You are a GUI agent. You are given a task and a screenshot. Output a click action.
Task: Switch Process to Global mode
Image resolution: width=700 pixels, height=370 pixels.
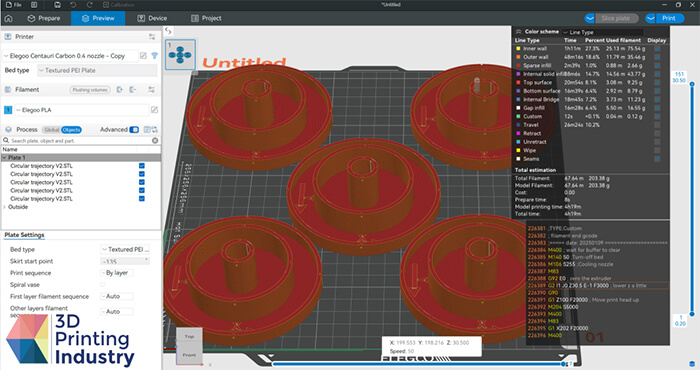tap(51, 130)
